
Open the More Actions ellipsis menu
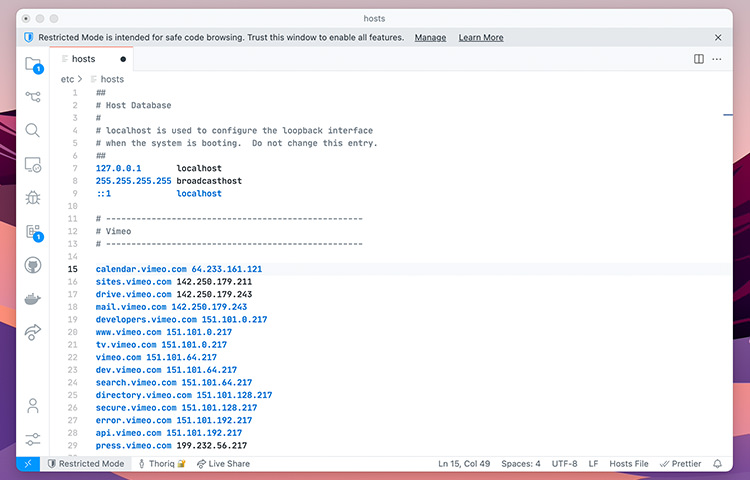717,59
